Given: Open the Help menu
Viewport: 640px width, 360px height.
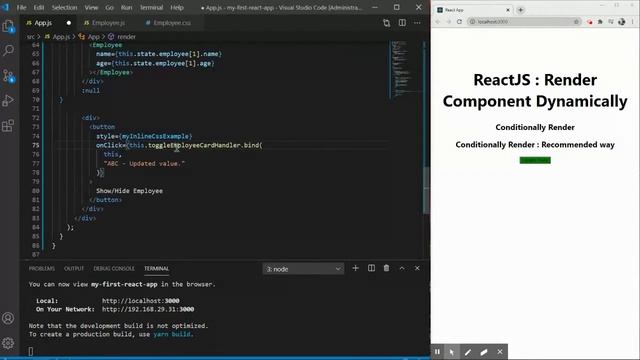Looking at the screenshot, I should [x=177, y=7].
